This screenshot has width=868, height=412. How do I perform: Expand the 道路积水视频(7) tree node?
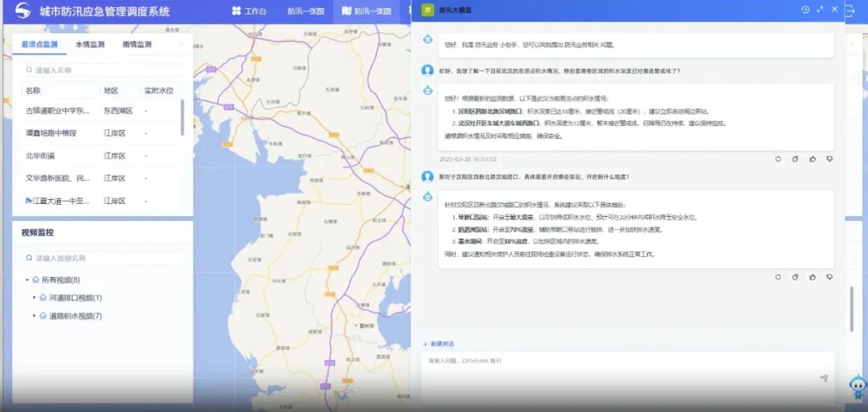(35, 316)
